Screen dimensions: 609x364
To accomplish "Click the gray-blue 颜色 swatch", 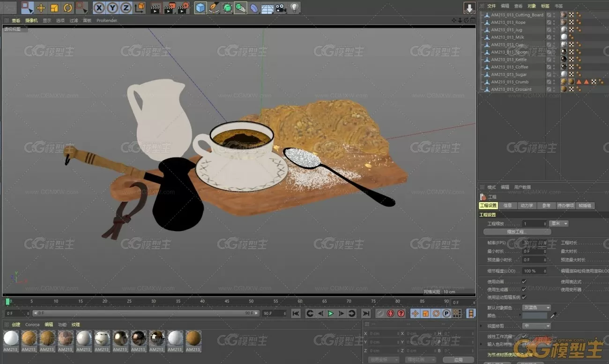I will pyautogui.click(x=535, y=316).
